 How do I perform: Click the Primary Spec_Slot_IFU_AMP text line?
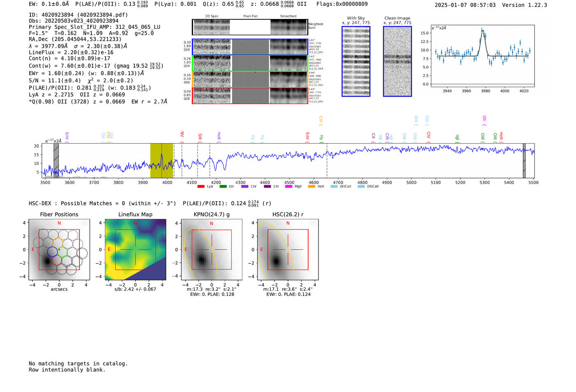click(x=95, y=27)
